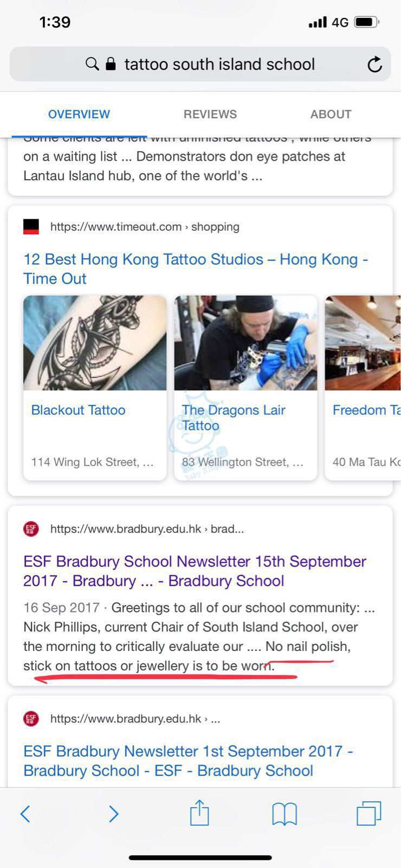Tap the first ESF Bradbury favicon
The image size is (401, 868).
click(x=31, y=529)
